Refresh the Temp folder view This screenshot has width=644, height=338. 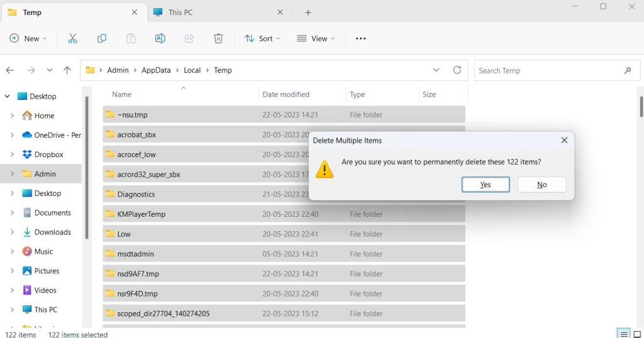tap(457, 70)
